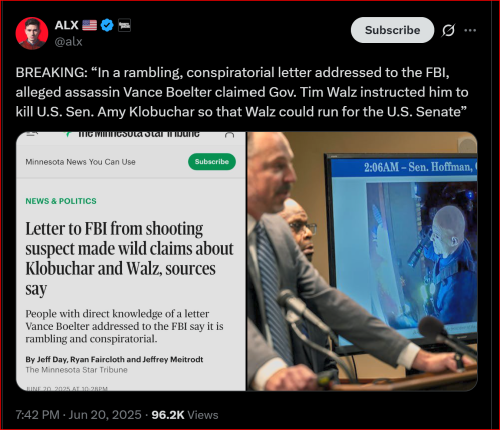Click the affiliation badge beside the checkmark
Viewport: 500px width, 430px height.
click(124, 25)
